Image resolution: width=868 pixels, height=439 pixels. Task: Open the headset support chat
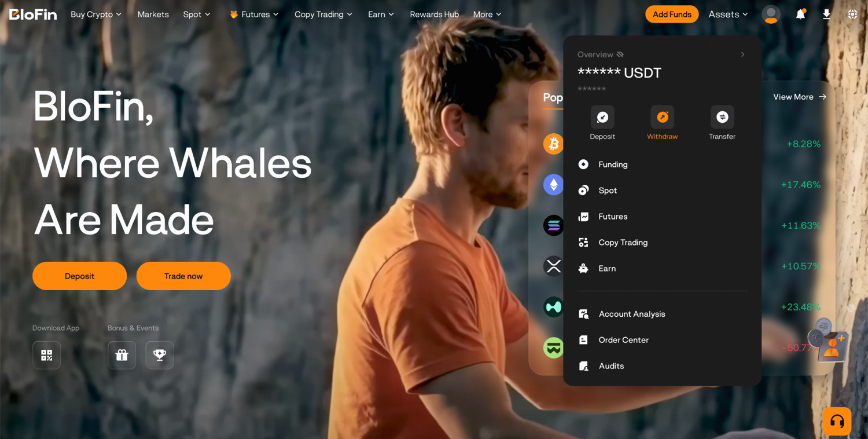point(837,421)
